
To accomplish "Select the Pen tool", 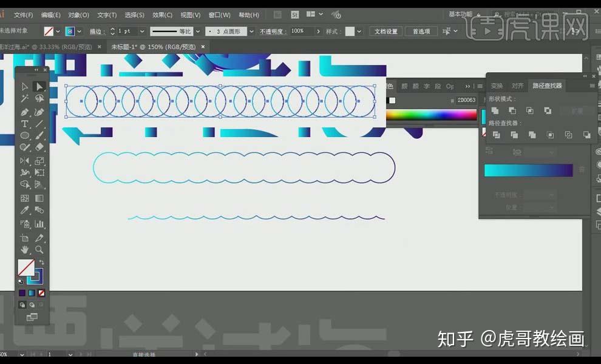I will 24,112.
